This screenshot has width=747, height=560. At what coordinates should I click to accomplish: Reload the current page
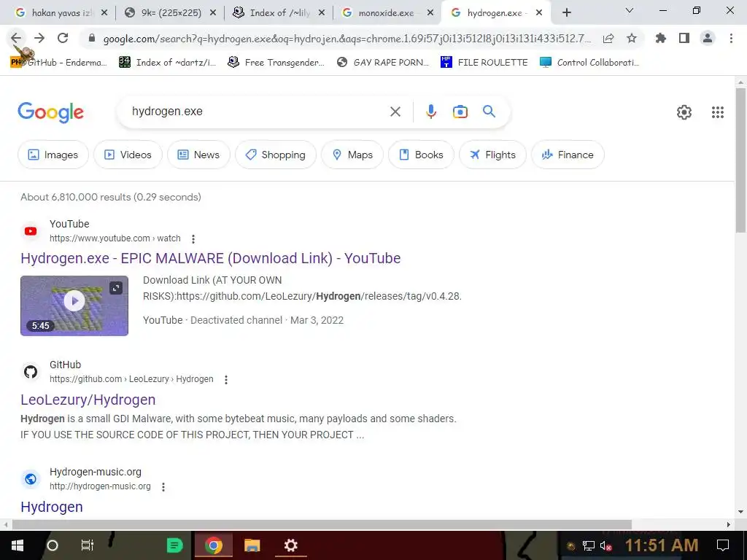tap(63, 38)
